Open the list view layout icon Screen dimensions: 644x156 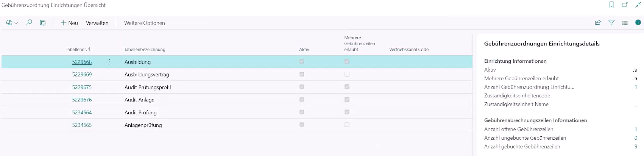pos(43,23)
